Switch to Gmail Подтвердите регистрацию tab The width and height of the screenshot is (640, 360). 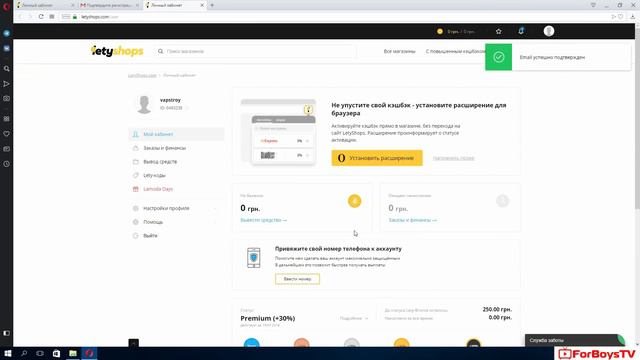109,5
